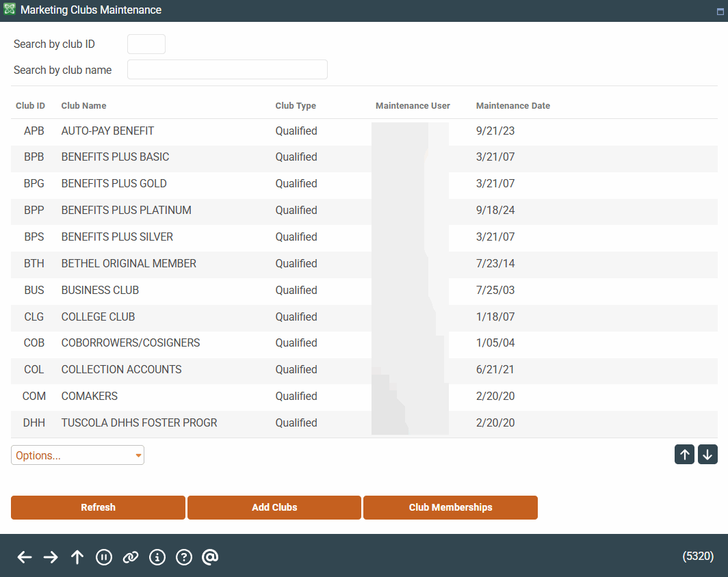Click the window restore icon in title bar

(719, 11)
